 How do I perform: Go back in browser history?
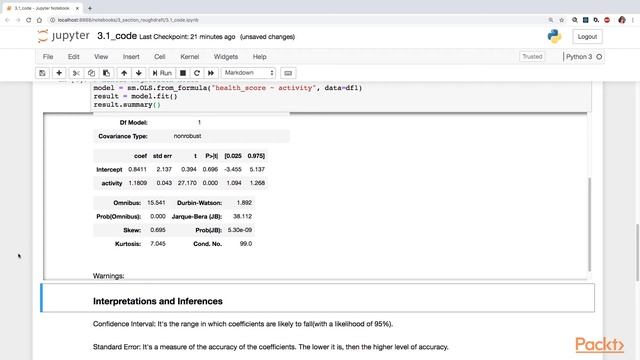(7, 20)
